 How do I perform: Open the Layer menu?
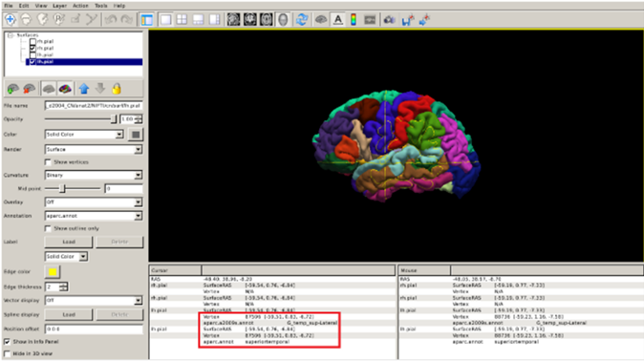[x=59, y=6]
